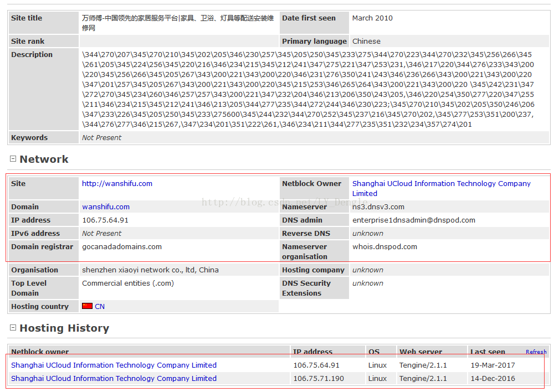Click DNS Security Extensions unknown value
The image size is (559, 392).
367,283
